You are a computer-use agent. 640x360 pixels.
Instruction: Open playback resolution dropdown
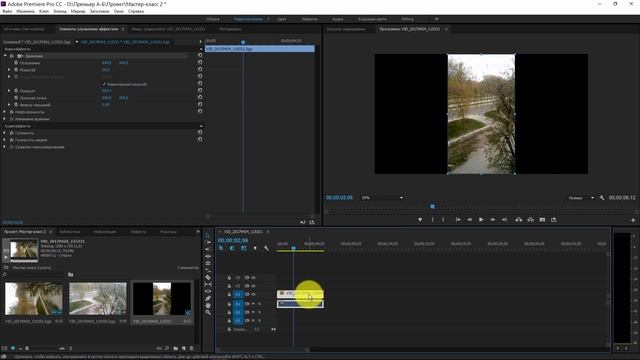click(581, 198)
